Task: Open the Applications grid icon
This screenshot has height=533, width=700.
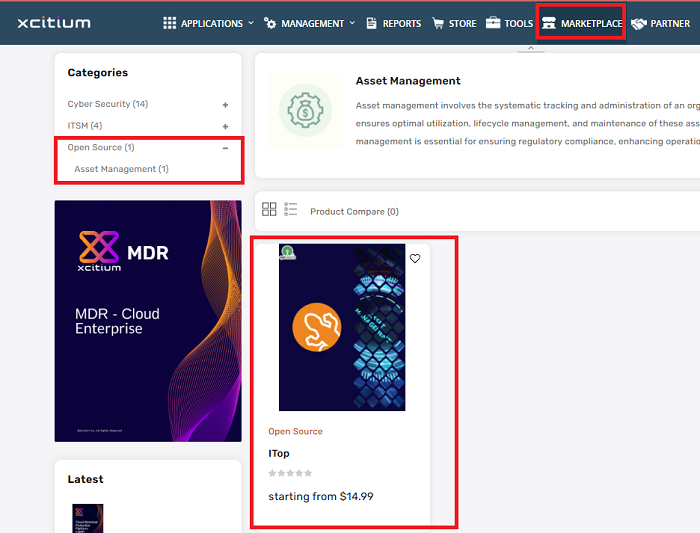Action: (169, 23)
